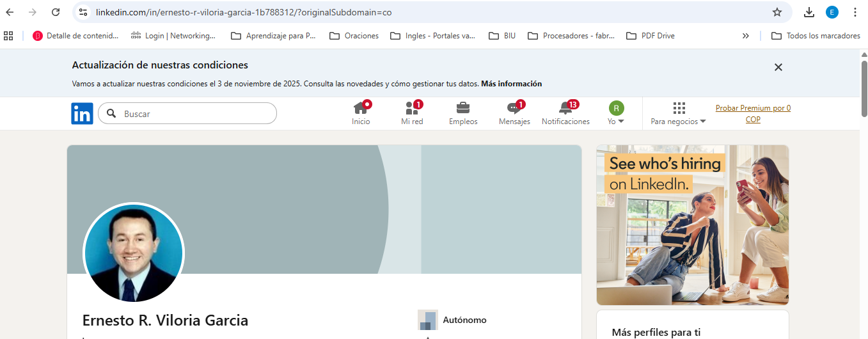
Task: Open Todos los marcadores folder
Action: [816, 36]
